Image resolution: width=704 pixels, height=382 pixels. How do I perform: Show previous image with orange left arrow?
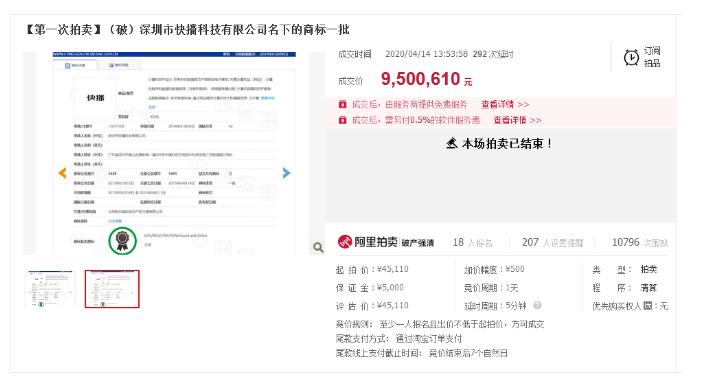click(62, 173)
